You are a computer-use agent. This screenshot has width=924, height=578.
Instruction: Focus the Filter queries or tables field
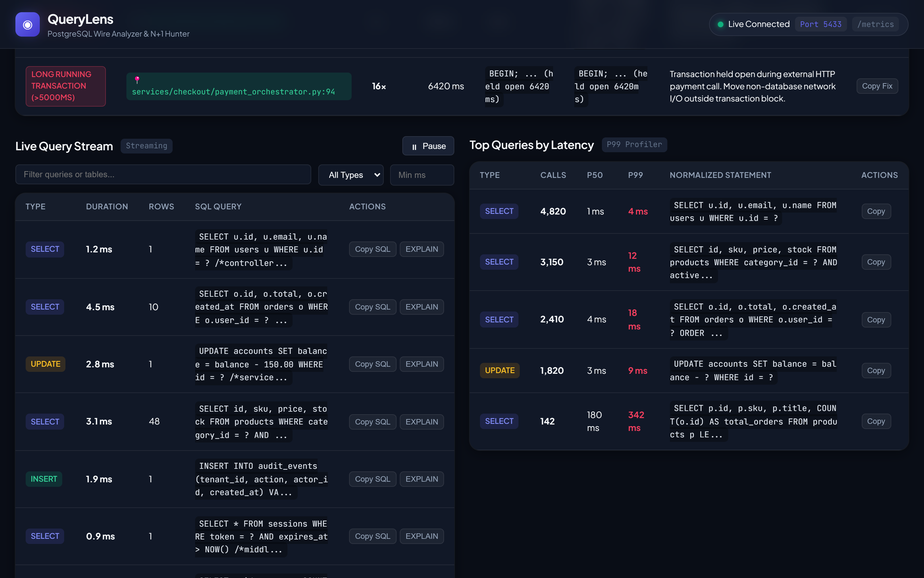[x=163, y=174]
